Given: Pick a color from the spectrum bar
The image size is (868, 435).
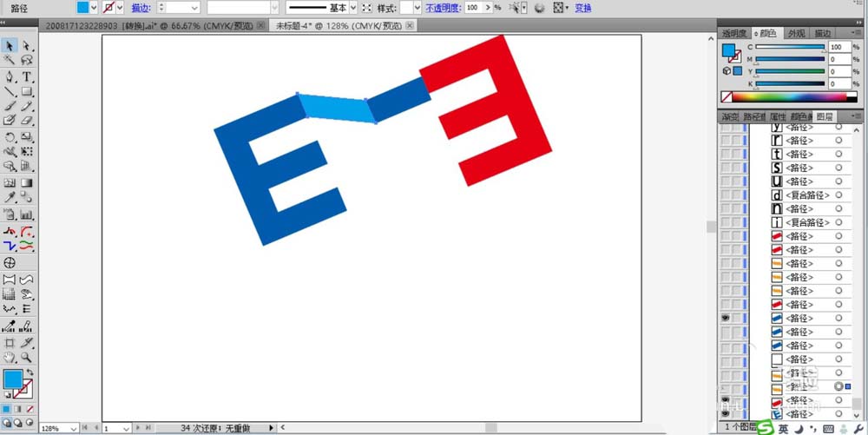Looking at the screenshot, I should pyautogui.click(x=789, y=97).
